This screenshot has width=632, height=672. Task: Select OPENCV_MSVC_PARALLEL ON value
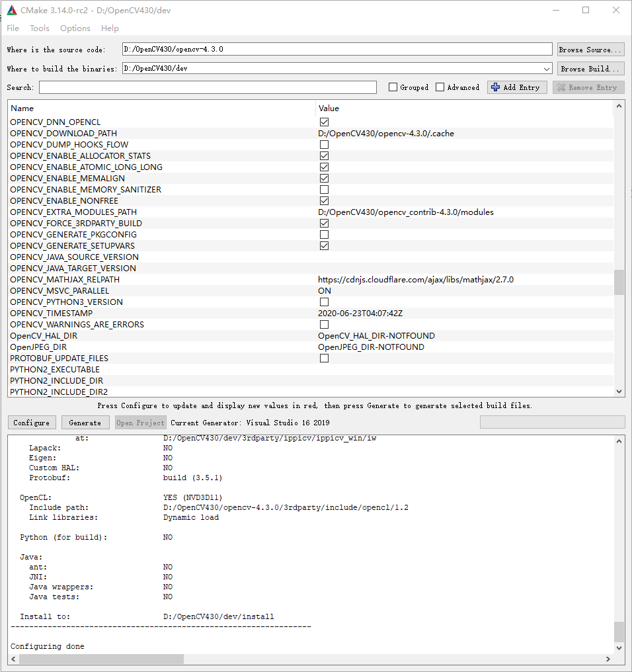point(325,290)
